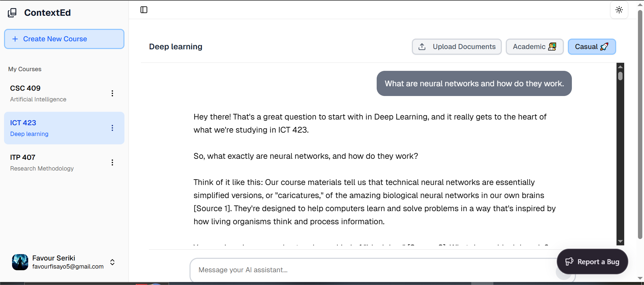The height and width of the screenshot is (285, 644).
Task: Click the scholar icon on the Academic button
Action: (552, 47)
